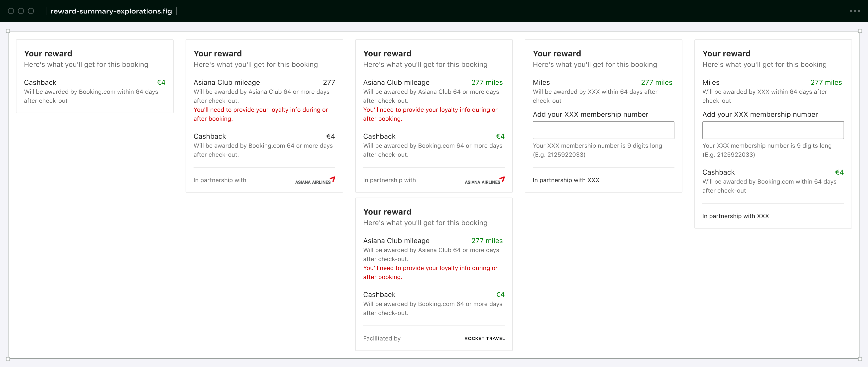Viewport: 868px width, 367px height.
Task: Select 'In partnership with XXX' below Cashback row
Action: pyautogui.click(x=736, y=216)
